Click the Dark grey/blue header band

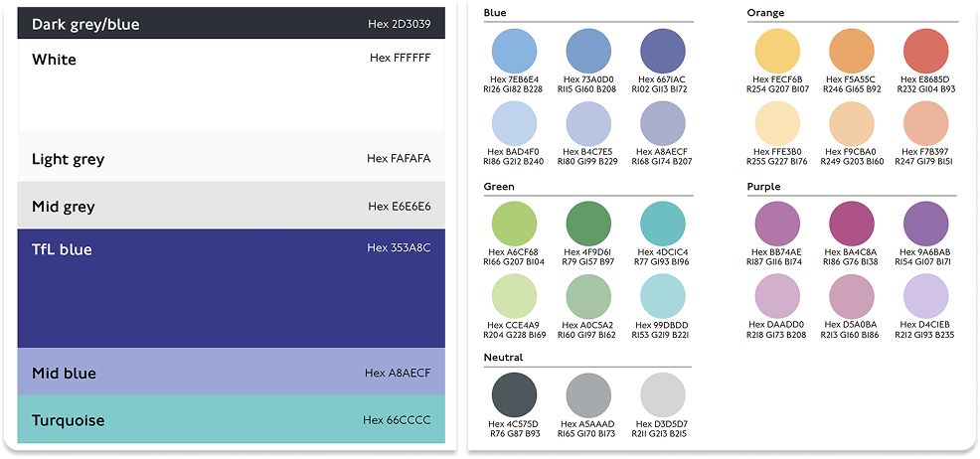pos(231,23)
